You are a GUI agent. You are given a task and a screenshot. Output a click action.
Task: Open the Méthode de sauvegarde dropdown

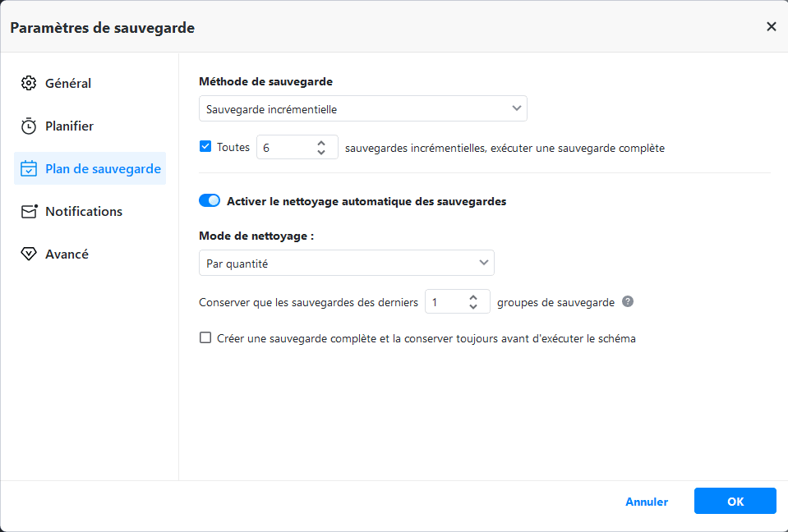pyautogui.click(x=362, y=108)
